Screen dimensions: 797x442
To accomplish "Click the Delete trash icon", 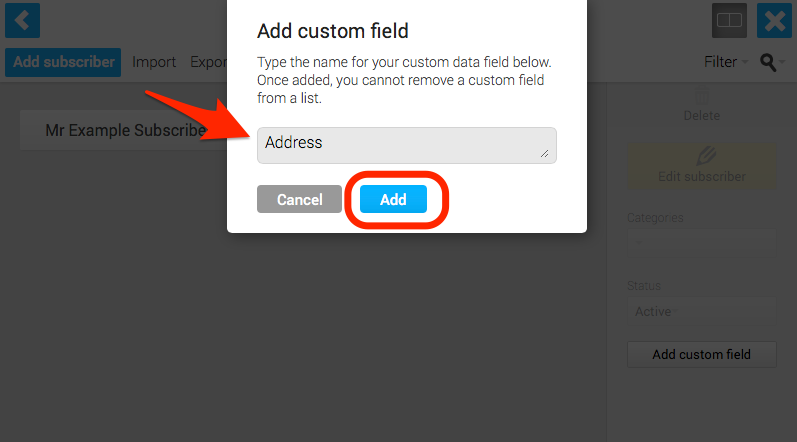I will (x=702, y=95).
